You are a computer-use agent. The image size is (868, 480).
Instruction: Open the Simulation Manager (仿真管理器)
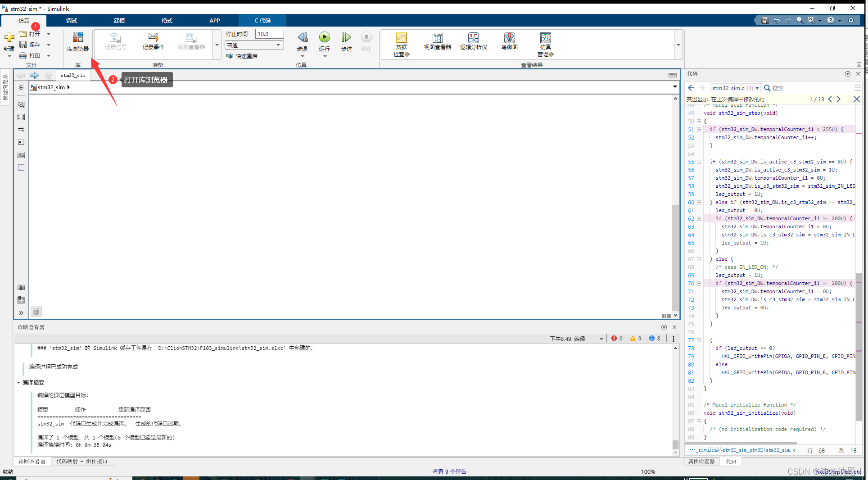pos(545,44)
